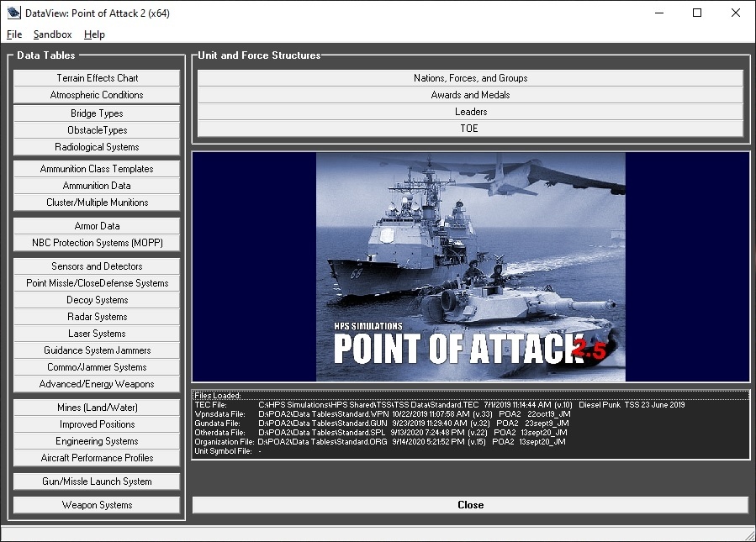The width and height of the screenshot is (756, 542).
Task: Open Engineering Systems table
Action: click(x=97, y=441)
